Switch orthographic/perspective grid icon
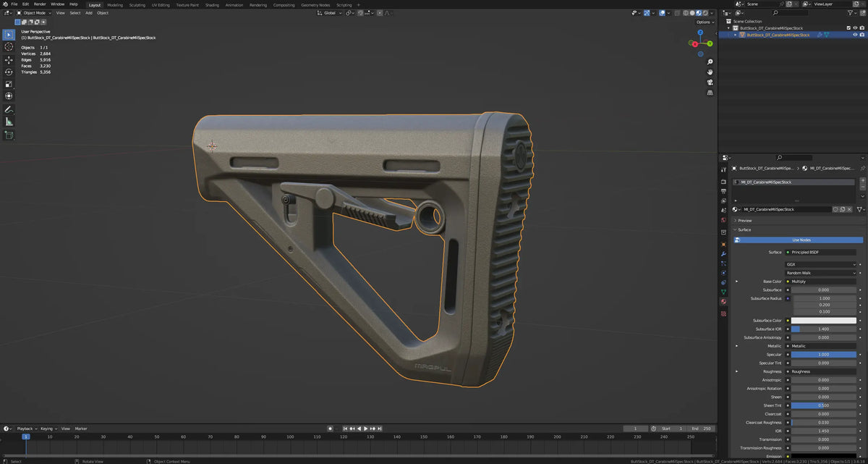The height and width of the screenshot is (464, 868). pos(710,93)
